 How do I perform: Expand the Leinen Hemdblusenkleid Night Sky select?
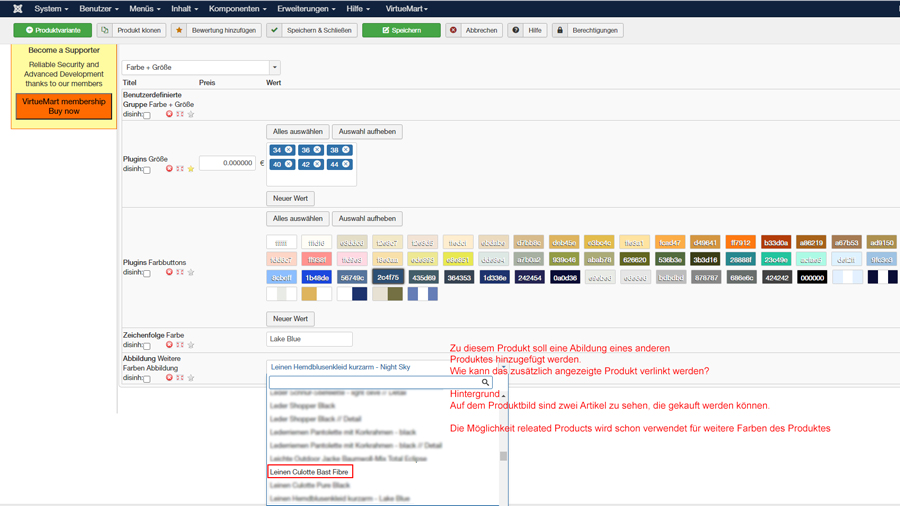point(385,367)
